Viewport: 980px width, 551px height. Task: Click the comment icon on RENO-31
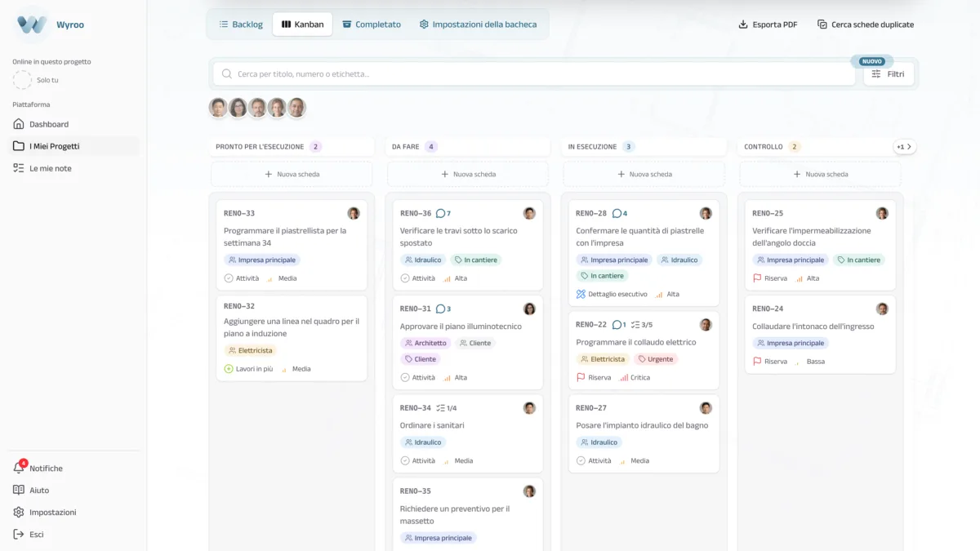440,309
